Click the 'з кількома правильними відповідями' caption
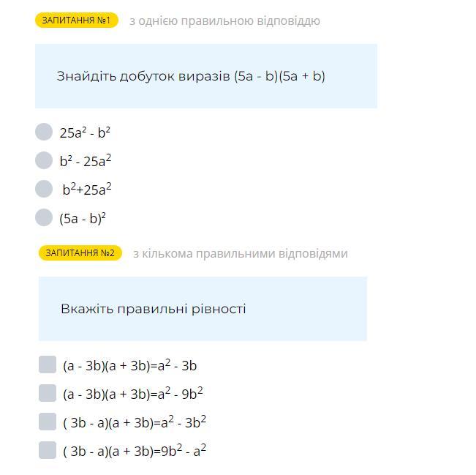 [x=240, y=253]
